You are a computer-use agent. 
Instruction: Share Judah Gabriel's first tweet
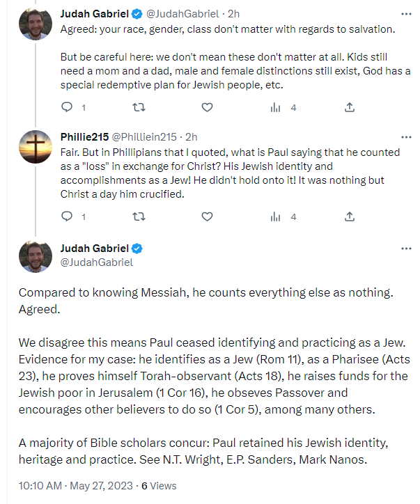click(350, 107)
